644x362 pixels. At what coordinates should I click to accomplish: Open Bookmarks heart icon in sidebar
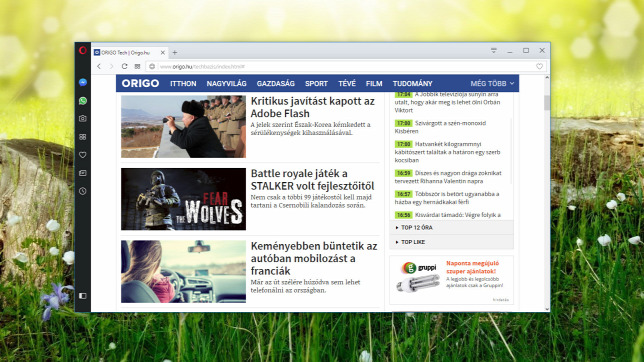pyautogui.click(x=83, y=155)
